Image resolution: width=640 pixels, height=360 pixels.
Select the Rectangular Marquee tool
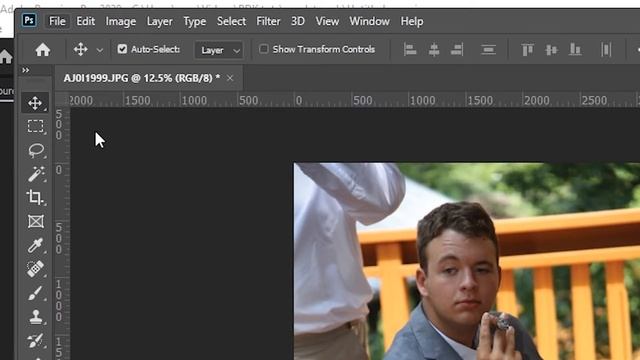(36, 127)
